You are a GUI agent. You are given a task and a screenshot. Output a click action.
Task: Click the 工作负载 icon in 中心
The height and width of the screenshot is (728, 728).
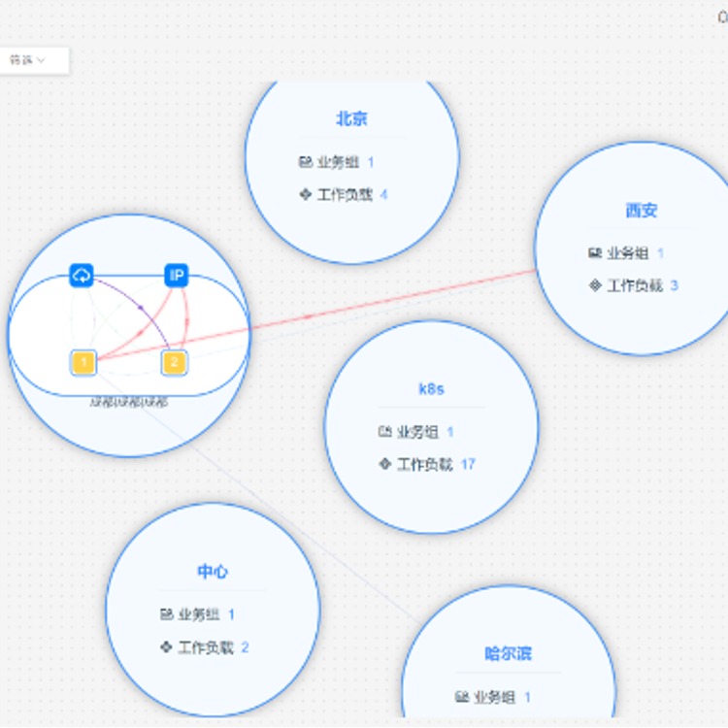tap(166, 646)
